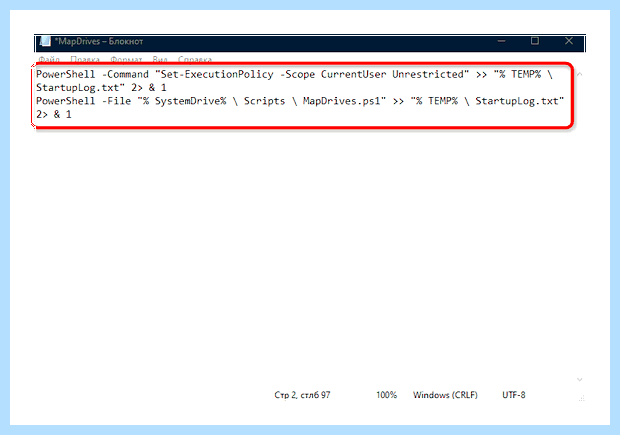Click the 100% zoom status entry
Image resolution: width=620 pixels, height=435 pixels.
[x=386, y=395]
